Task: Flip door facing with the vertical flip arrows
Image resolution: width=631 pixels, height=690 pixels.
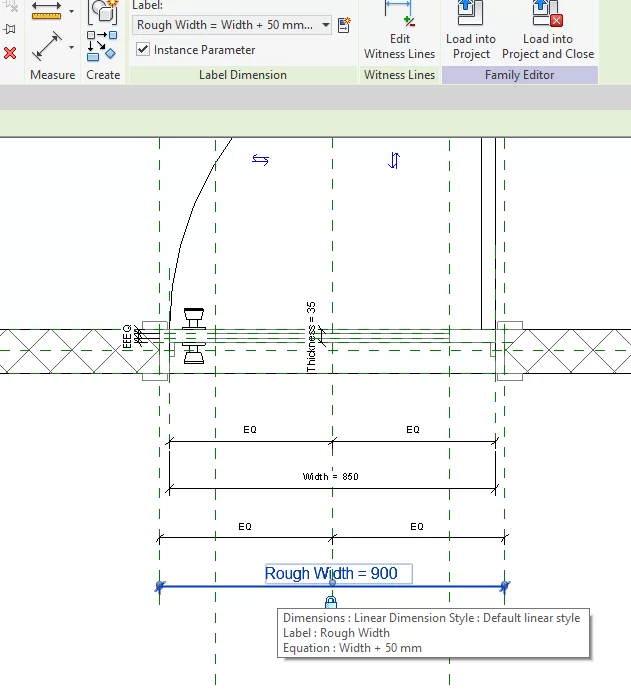Action: tap(394, 160)
